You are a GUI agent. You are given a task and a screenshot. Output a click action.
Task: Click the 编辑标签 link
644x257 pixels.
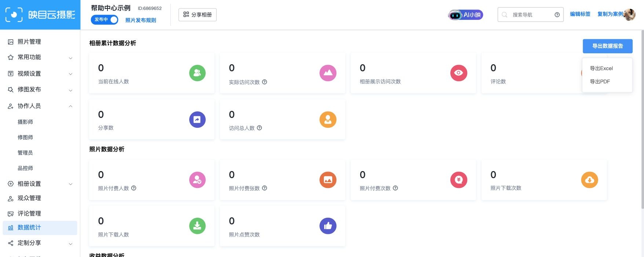(x=580, y=14)
